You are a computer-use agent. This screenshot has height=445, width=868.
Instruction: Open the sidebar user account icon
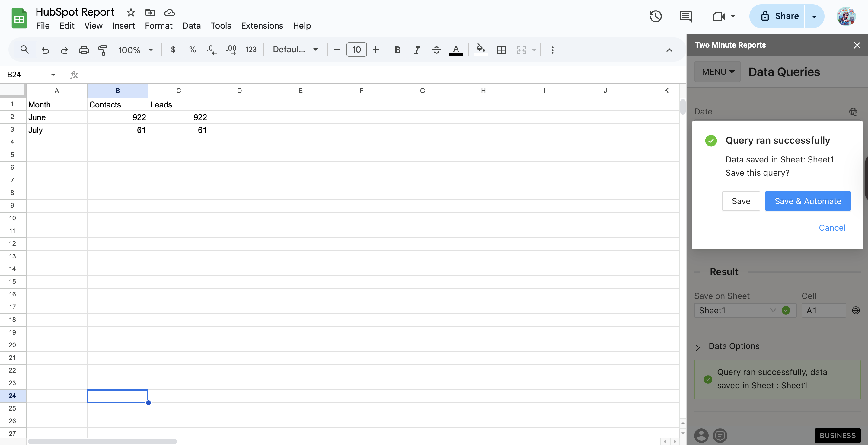point(701,435)
